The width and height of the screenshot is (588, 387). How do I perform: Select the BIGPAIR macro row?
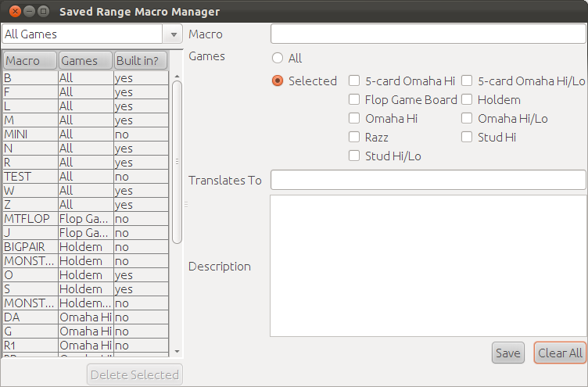[x=86, y=247]
